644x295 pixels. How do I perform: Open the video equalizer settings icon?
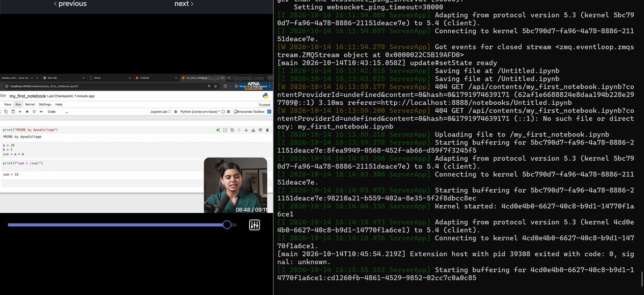[255, 225]
